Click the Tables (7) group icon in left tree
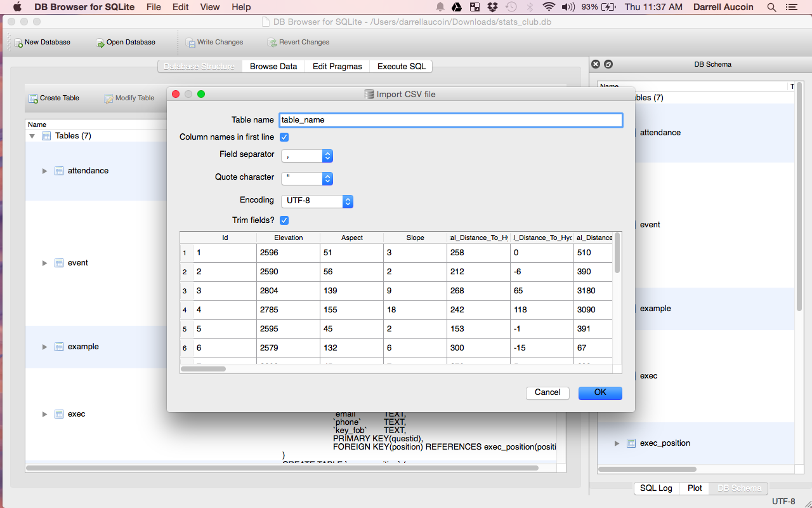Image resolution: width=812 pixels, height=508 pixels. (x=46, y=136)
